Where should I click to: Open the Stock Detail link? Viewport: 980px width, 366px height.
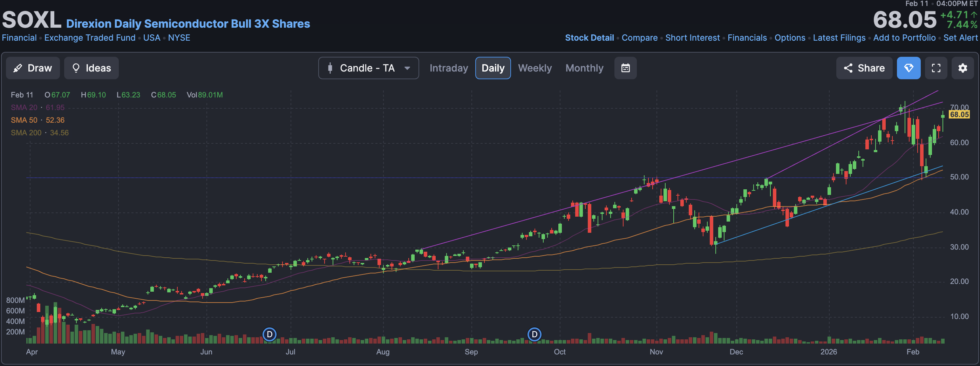(x=589, y=38)
